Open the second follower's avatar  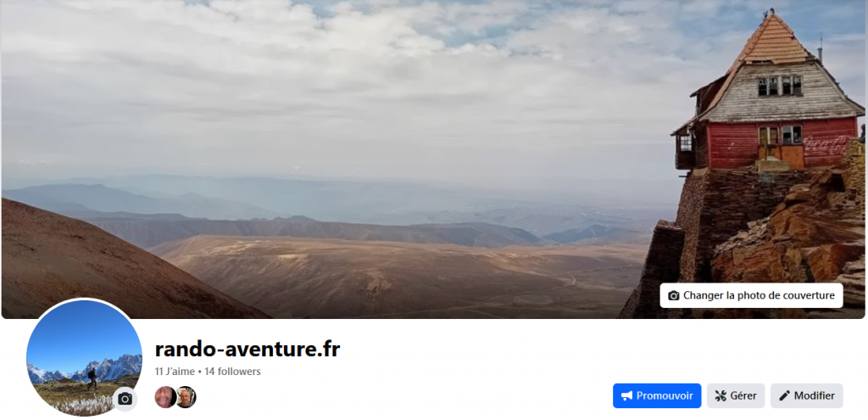(x=186, y=397)
